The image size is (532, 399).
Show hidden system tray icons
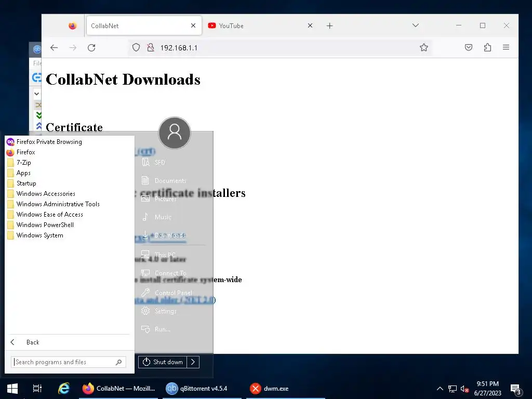click(440, 389)
